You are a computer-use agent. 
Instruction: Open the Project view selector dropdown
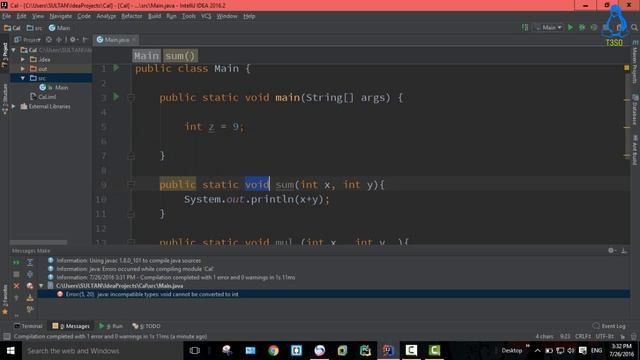pos(28,40)
